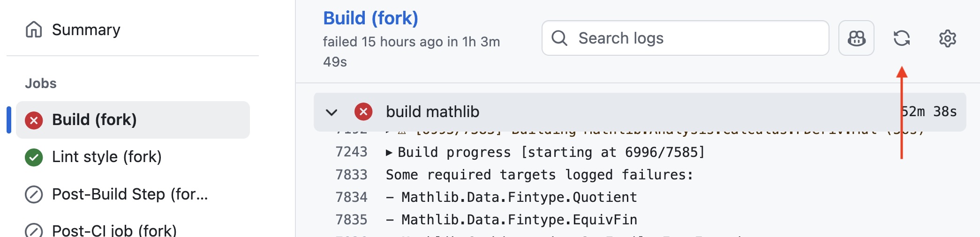Click red failed icon beside Build (fork) job
Screen dimensions: 980x237
click(34, 120)
